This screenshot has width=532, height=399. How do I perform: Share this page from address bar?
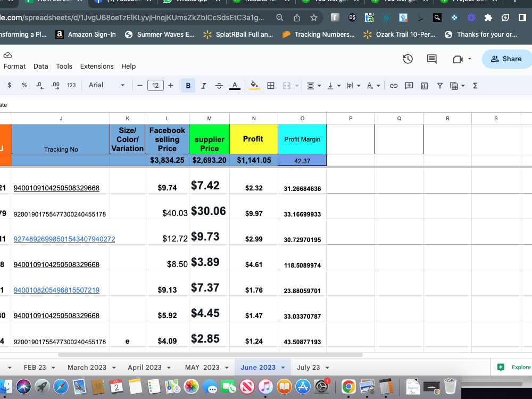point(297,18)
